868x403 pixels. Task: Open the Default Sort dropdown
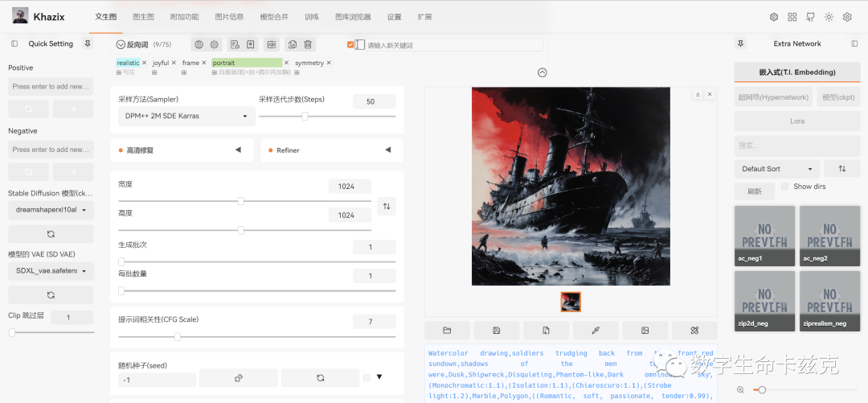pos(776,169)
